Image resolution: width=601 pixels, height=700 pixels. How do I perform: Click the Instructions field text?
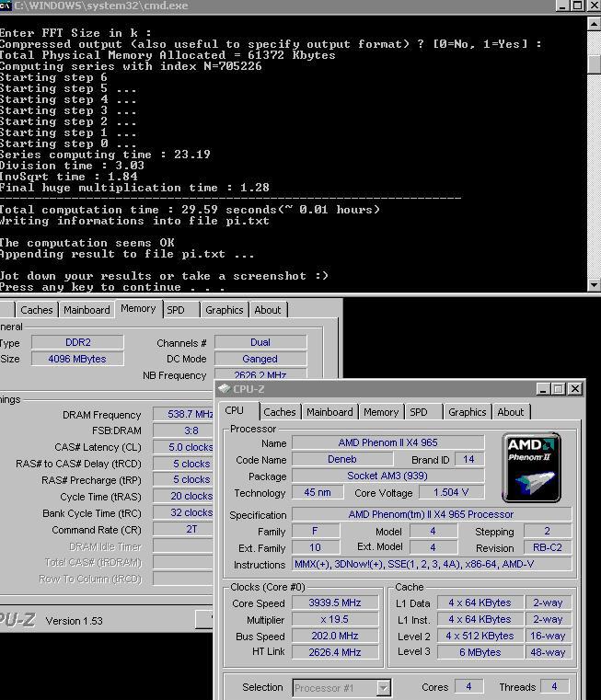[432, 564]
